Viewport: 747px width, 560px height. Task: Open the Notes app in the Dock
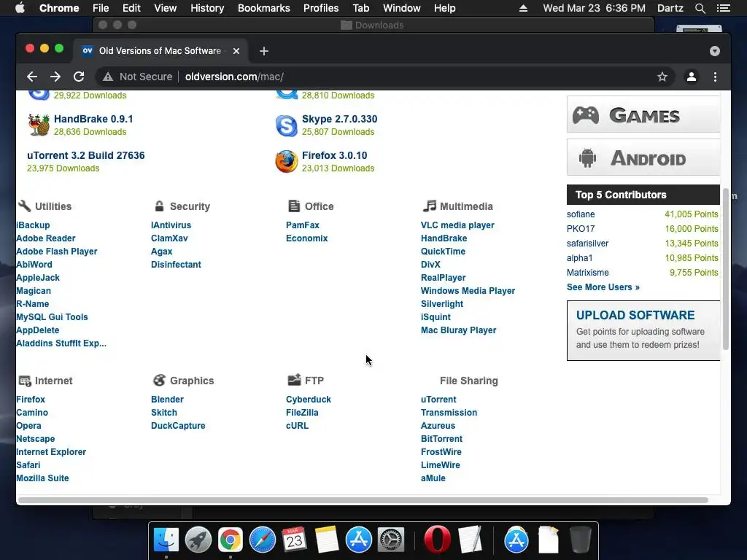pos(327,540)
